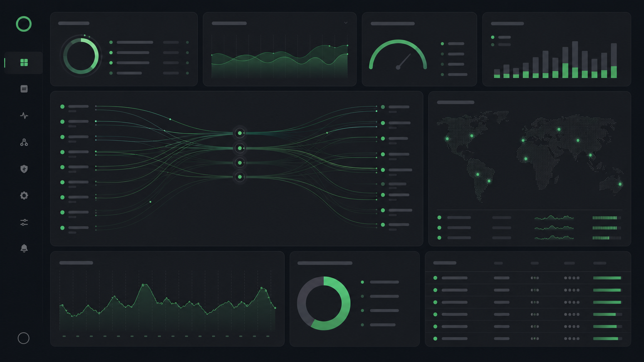Screen dimensions: 644x362
Task: Open the adjustment sliders icon in sidebar
Action: tap(24, 222)
